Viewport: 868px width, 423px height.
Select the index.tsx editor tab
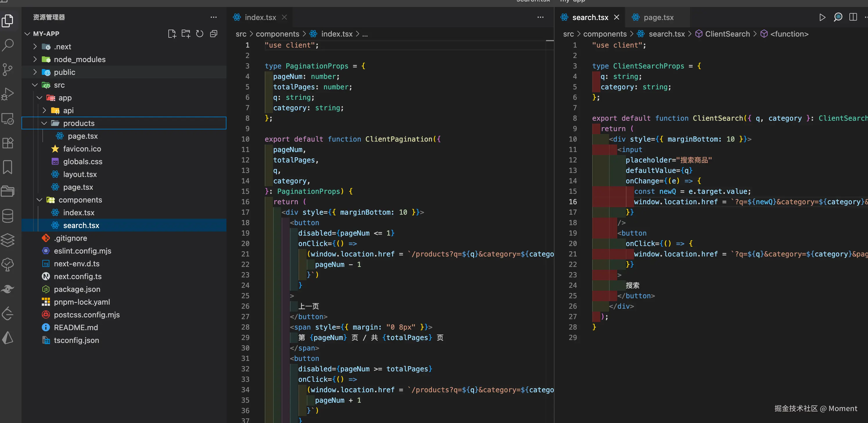click(260, 17)
